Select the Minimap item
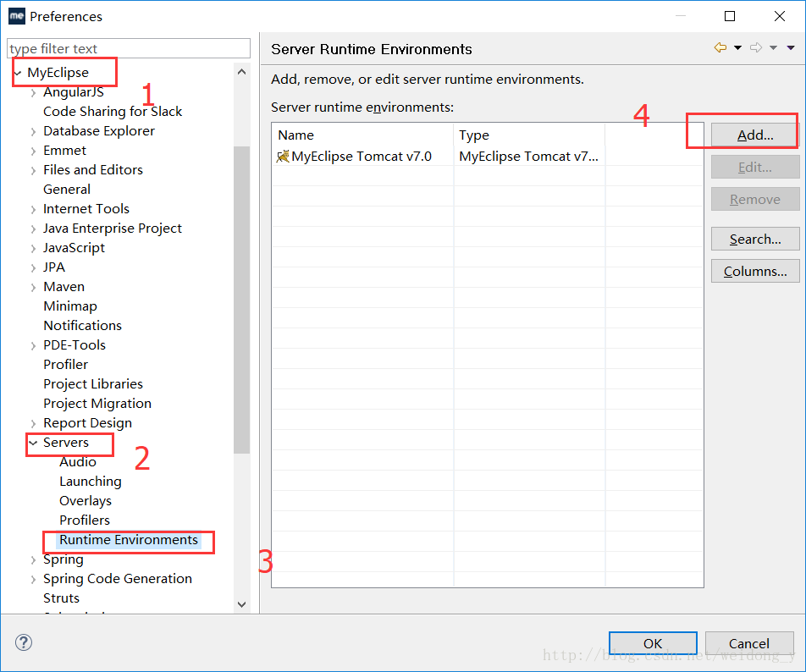Screen dimensions: 806x672 coord(70,306)
